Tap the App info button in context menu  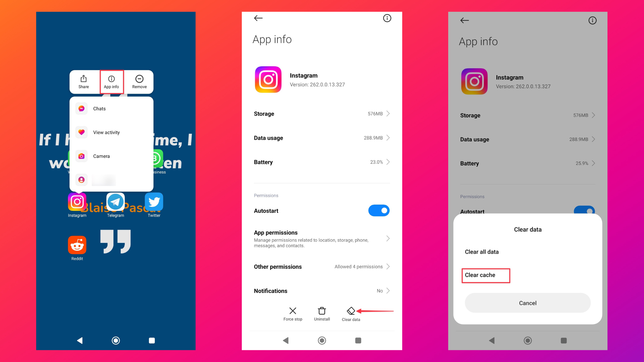tap(111, 81)
